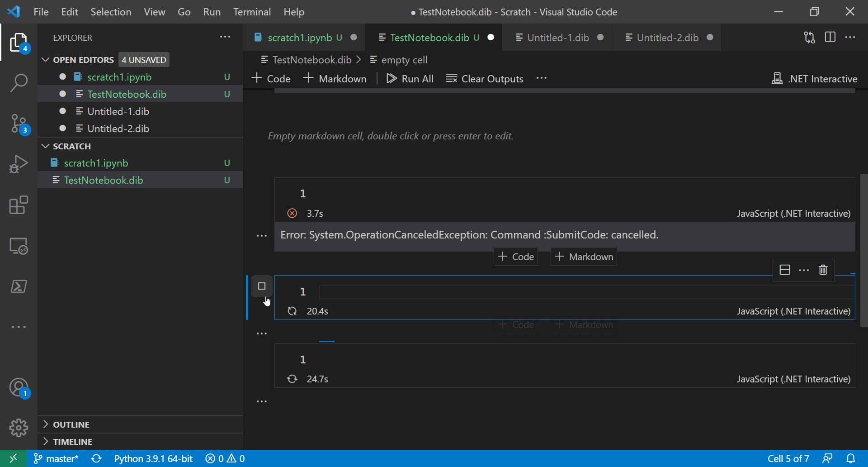Click the 4 UNSAVED badge in Open Editors
The height and width of the screenshot is (467, 868).
click(144, 60)
